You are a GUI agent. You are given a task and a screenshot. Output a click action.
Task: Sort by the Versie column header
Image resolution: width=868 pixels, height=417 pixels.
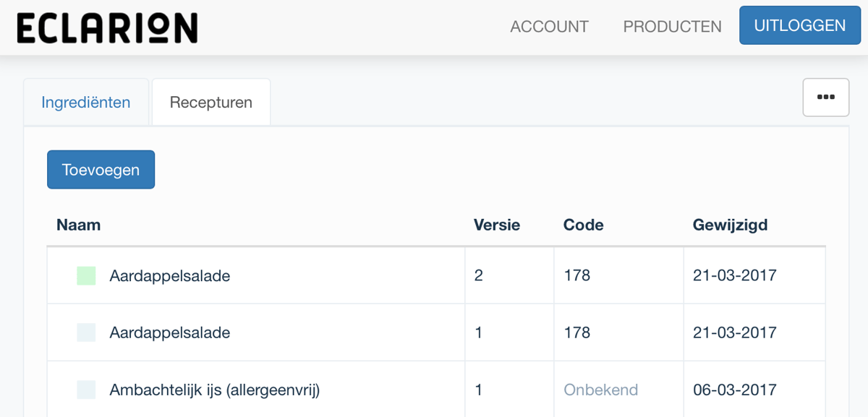coord(496,225)
